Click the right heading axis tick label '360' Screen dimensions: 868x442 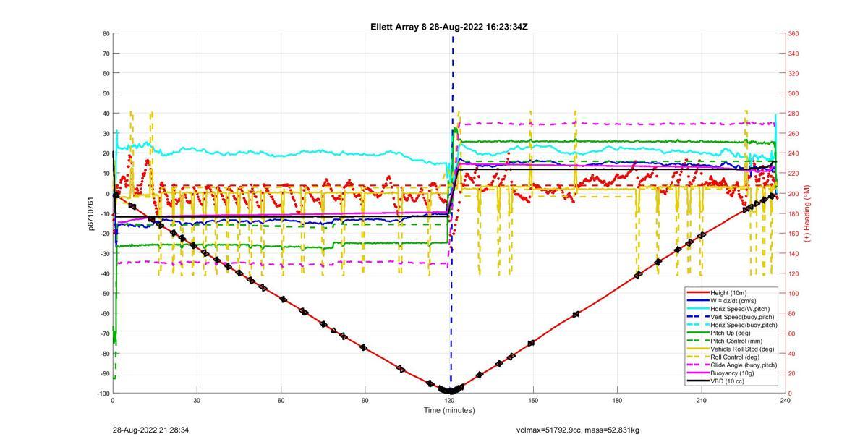[x=793, y=34]
